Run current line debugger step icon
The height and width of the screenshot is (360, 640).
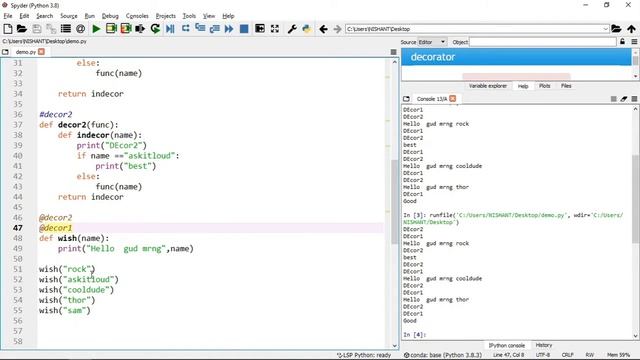pos(185,29)
